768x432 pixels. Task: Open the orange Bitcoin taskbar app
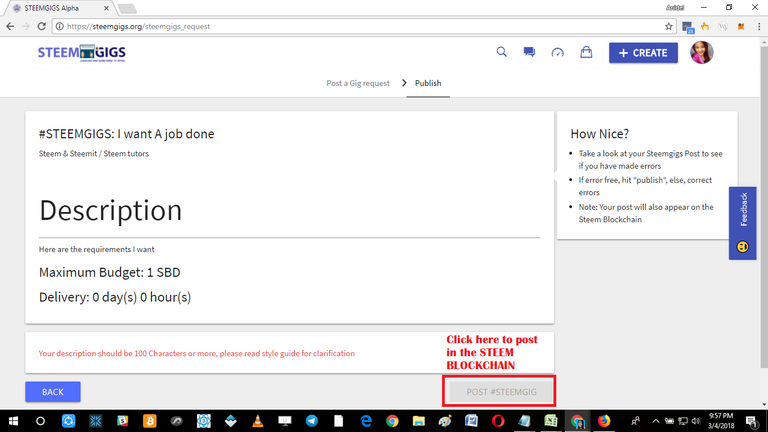[149, 421]
